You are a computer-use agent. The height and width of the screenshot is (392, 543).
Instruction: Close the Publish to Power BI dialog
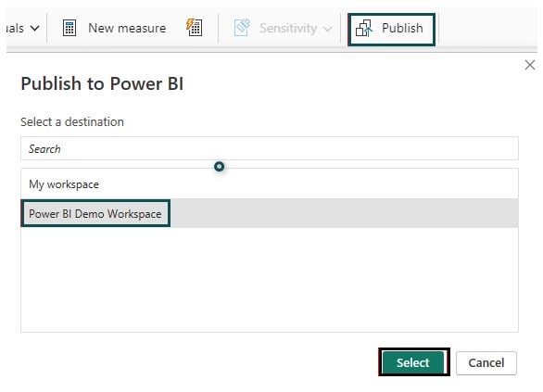(530, 65)
